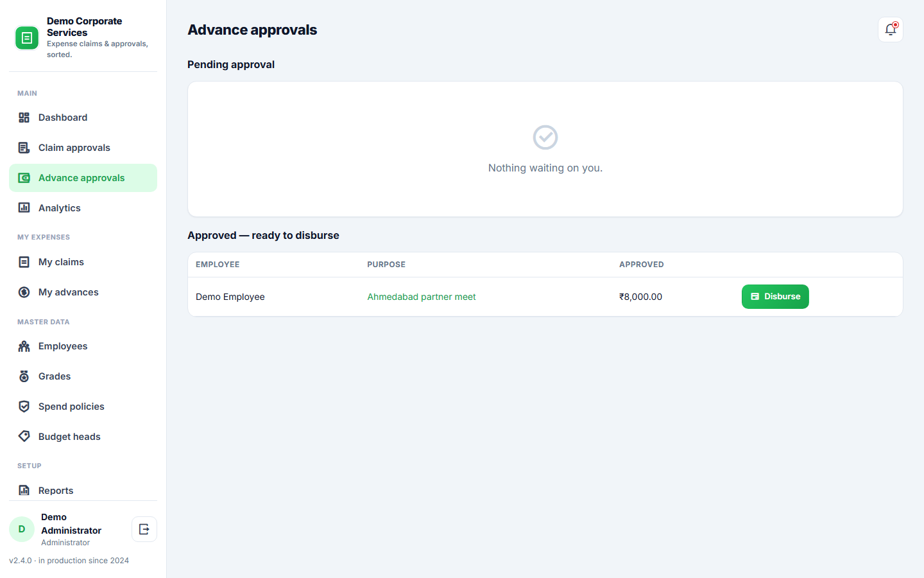Open Grades label in sidebar
Viewport: 924px width, 578px height.
coord(55,376)
